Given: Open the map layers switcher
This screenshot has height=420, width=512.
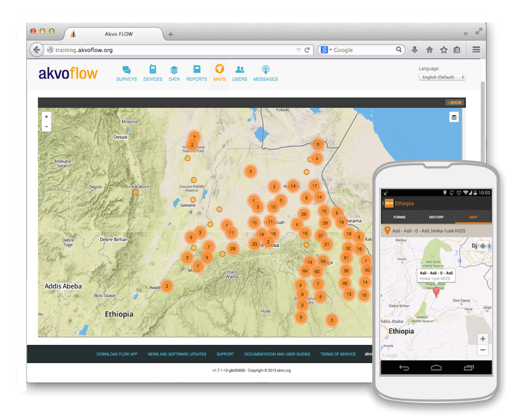Looking at the screenshot, I should point(454,118).
